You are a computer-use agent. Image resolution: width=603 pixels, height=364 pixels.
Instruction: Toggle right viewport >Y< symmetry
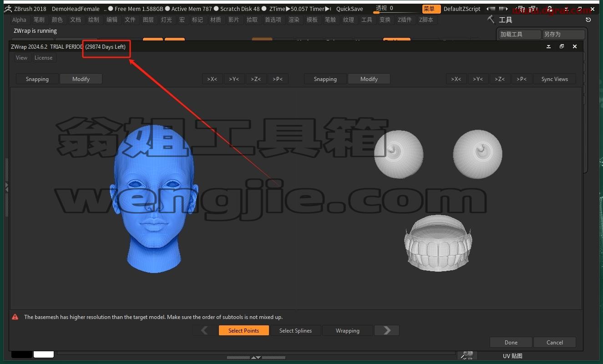tap(478, 79)
